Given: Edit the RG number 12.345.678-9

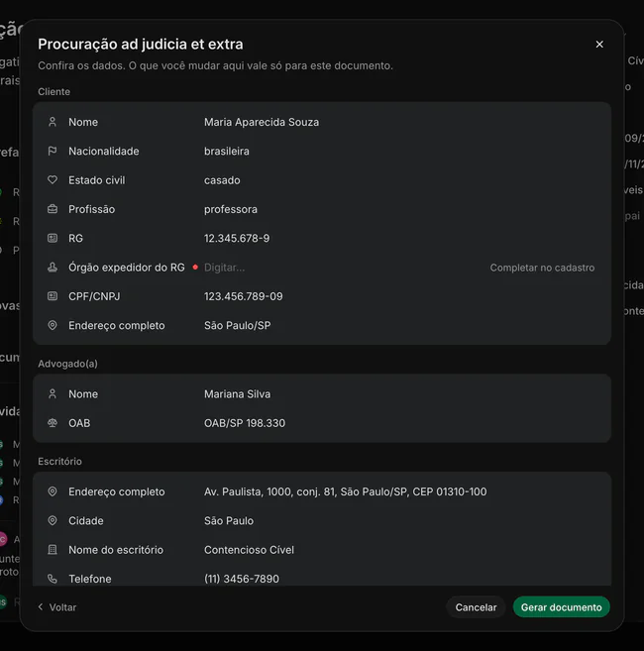Looking at the screenshot, I should [237, 239].
